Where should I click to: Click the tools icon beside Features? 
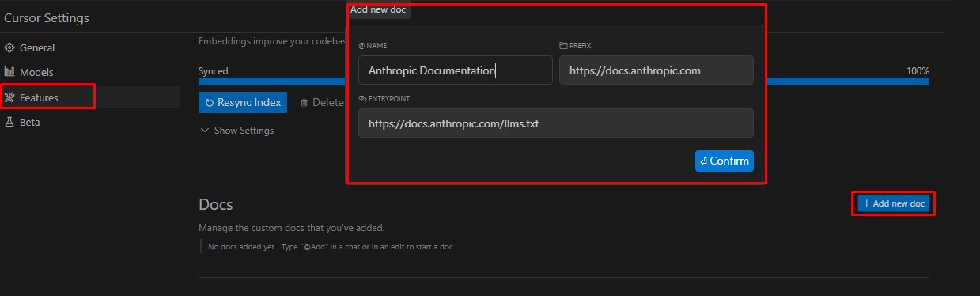(x=10, y=97)
